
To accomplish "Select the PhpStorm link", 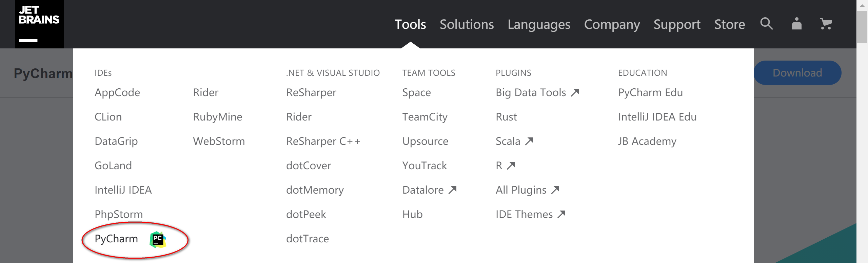I will pos(119,214).
